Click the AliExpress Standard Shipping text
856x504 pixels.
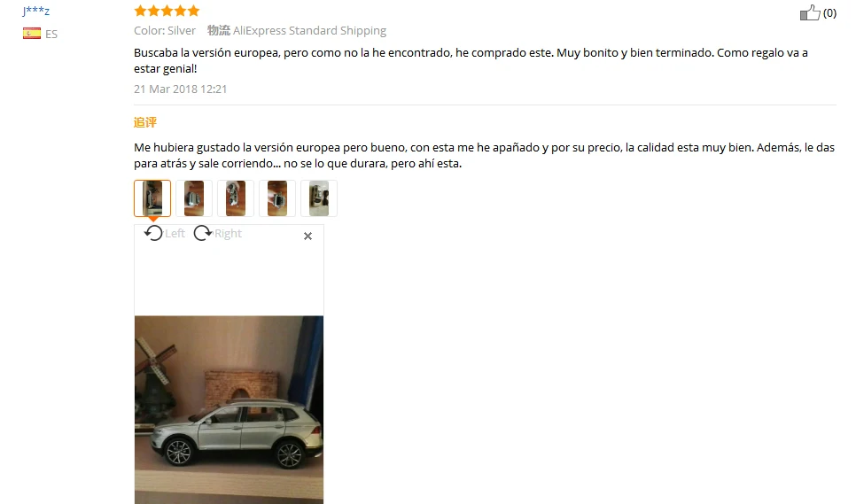[309, 30]
